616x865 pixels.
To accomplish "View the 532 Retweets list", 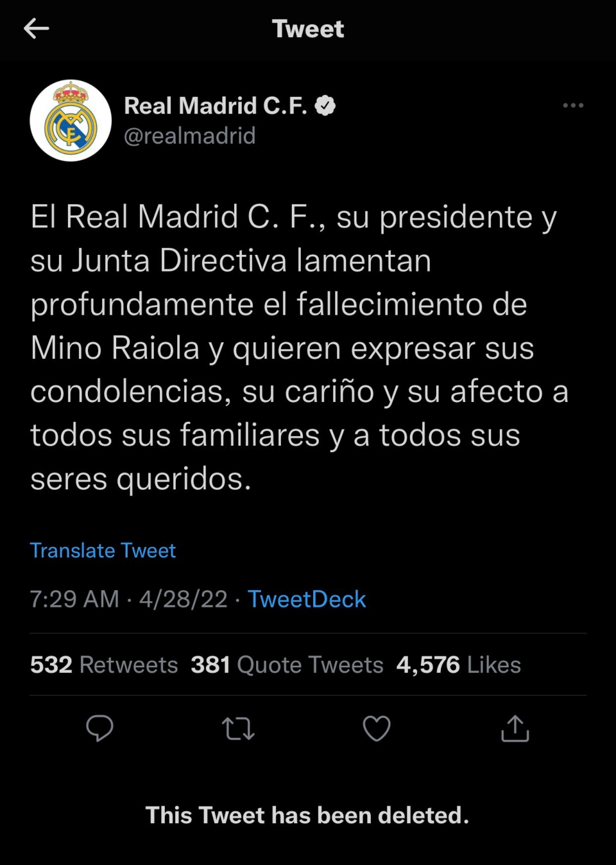I will coord(104,665).
